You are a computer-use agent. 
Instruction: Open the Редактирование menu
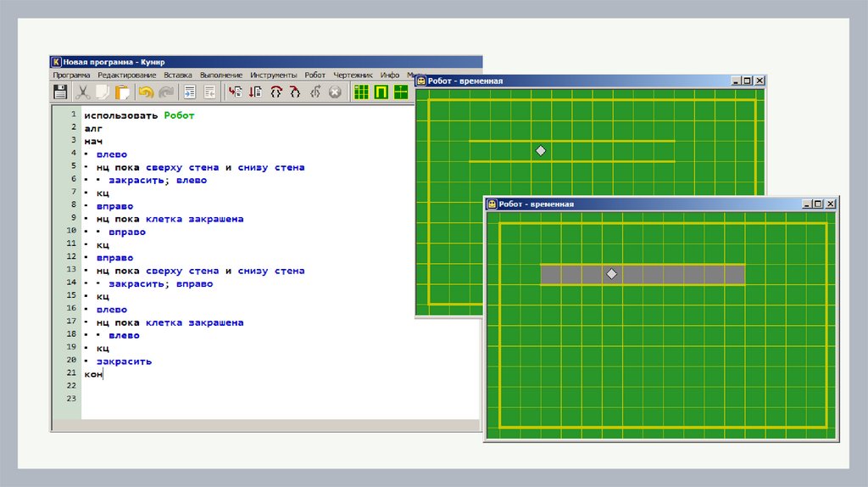(127, 75)
